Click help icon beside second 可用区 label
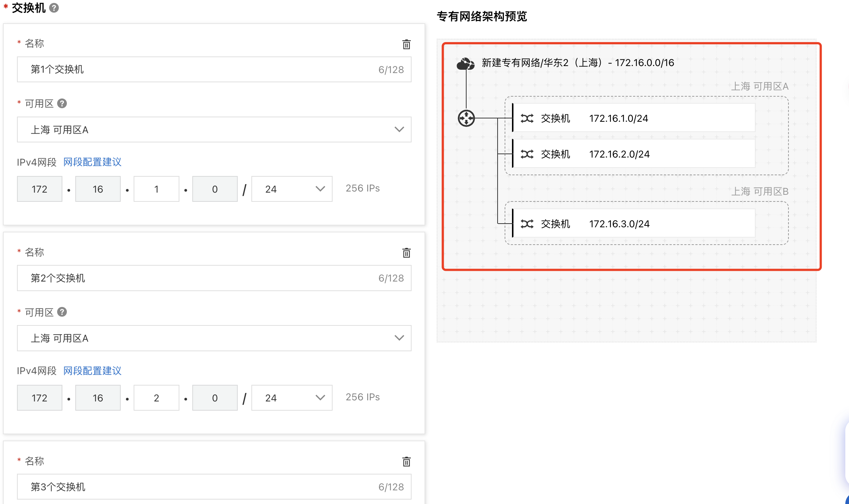 click(x=62, y=312)
